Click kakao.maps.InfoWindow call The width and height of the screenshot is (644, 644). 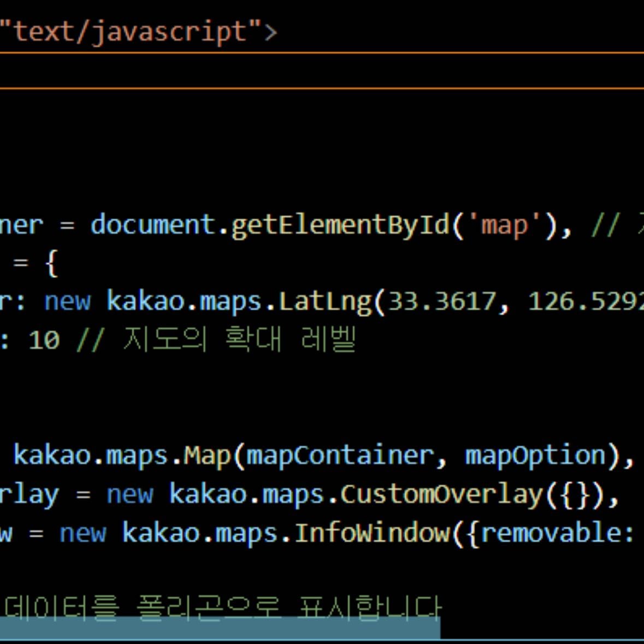(286, 534)
